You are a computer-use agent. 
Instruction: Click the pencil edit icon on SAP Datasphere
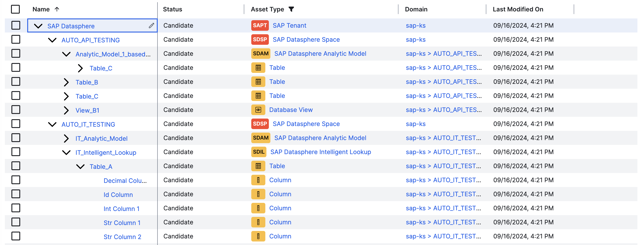point(151,25)
